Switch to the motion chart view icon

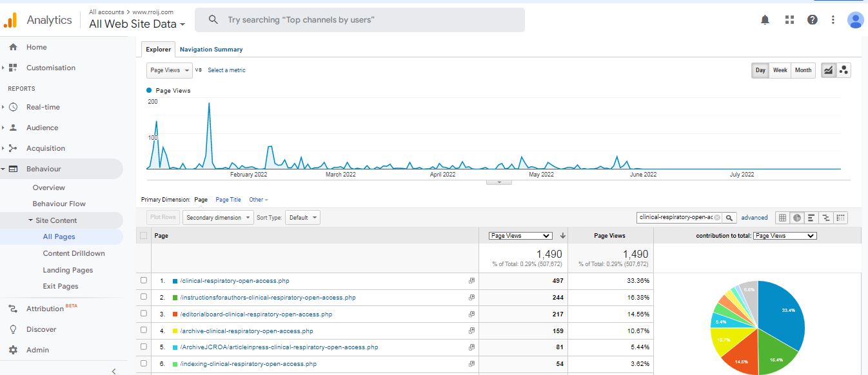click(x=844, y=70)
